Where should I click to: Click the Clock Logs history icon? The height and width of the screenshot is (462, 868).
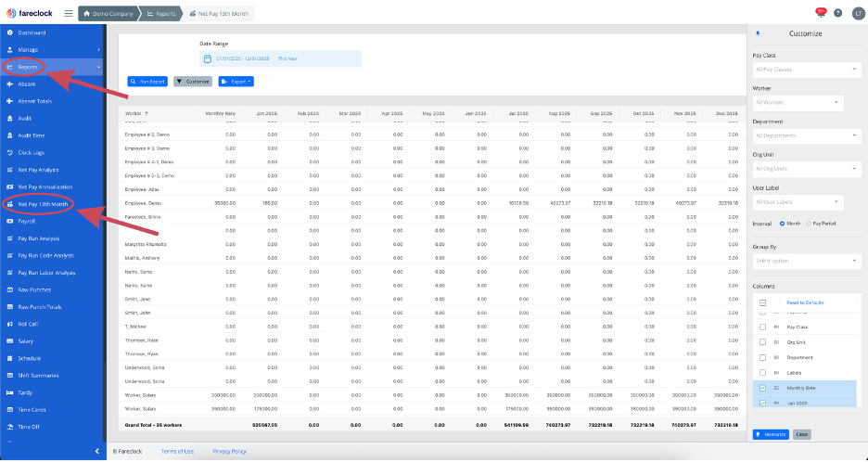(10, 153)
